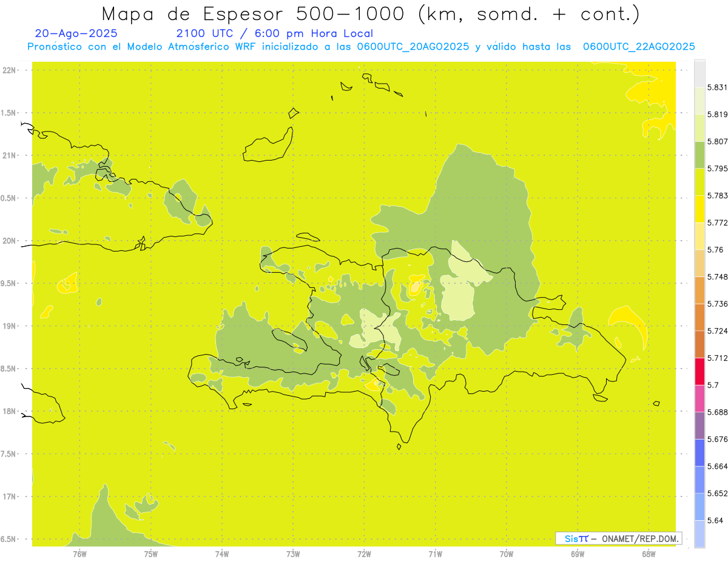Click the 5.724 colorbar value

[x=717, y=331]
